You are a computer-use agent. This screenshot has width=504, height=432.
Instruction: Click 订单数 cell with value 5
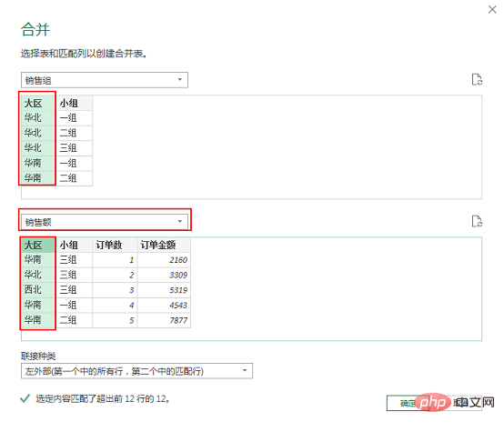115,320
